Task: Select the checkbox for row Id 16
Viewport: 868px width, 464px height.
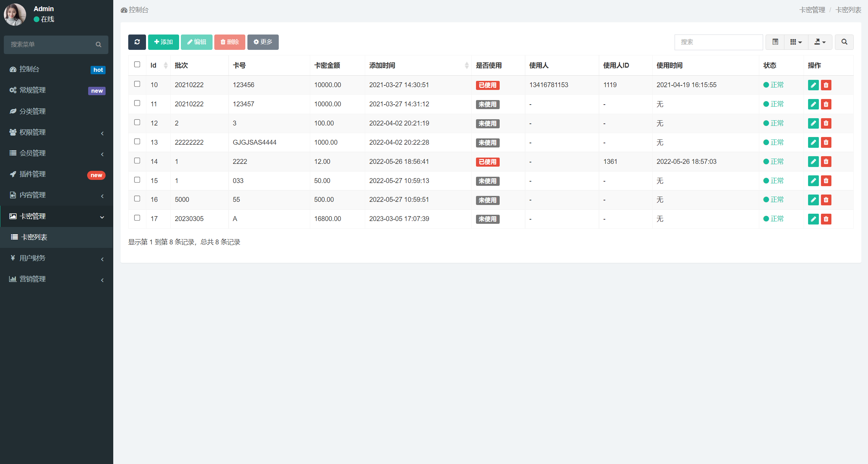Action: click(x=137, y=199)
